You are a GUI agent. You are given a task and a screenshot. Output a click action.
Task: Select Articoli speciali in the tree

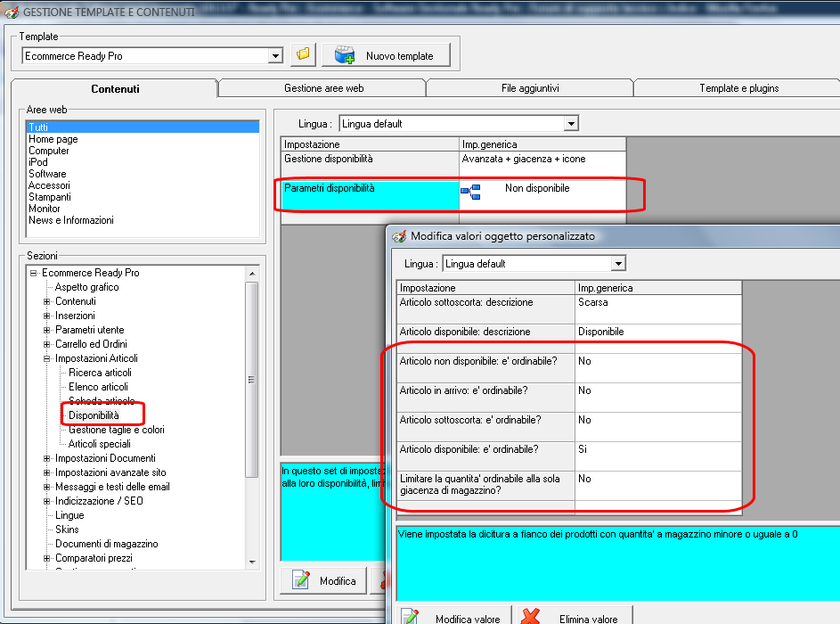[x=99, y=444]
